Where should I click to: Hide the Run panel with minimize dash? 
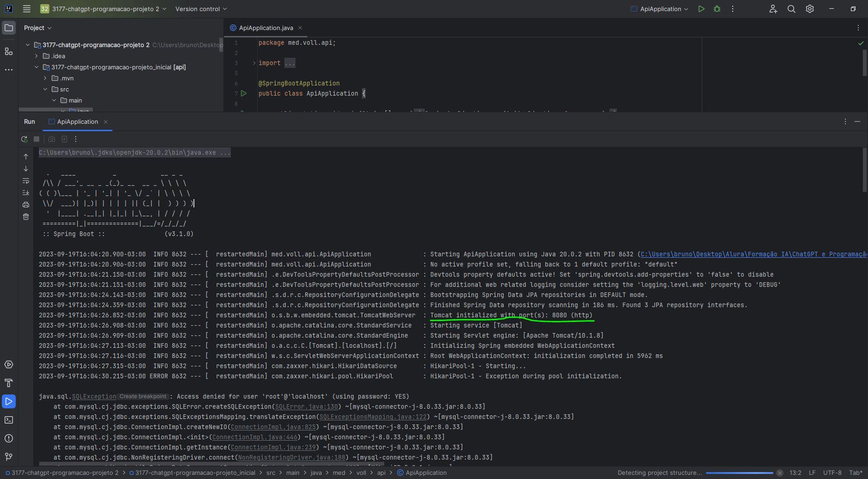pos(857,121)
